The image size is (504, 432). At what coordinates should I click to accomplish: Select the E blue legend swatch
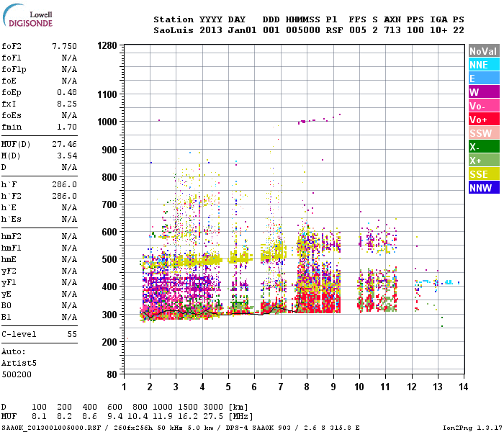(484, 78)
